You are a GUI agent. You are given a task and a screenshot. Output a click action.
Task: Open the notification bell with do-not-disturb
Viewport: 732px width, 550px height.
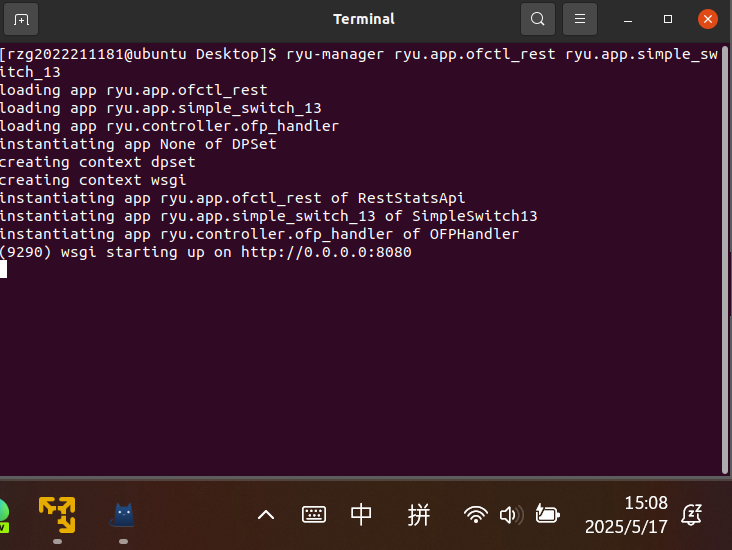pos(691,515)
